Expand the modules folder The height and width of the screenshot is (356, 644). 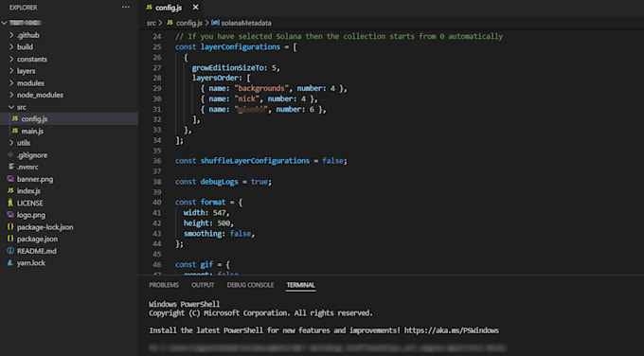(x=30, y=83)
